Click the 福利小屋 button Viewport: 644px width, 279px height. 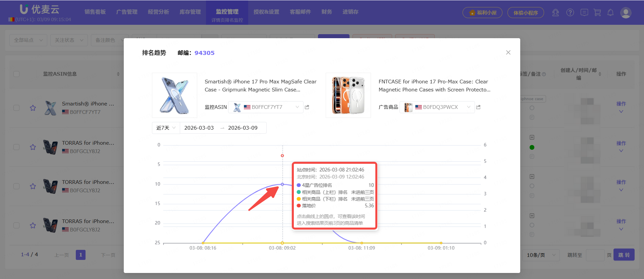pos(482,13)
